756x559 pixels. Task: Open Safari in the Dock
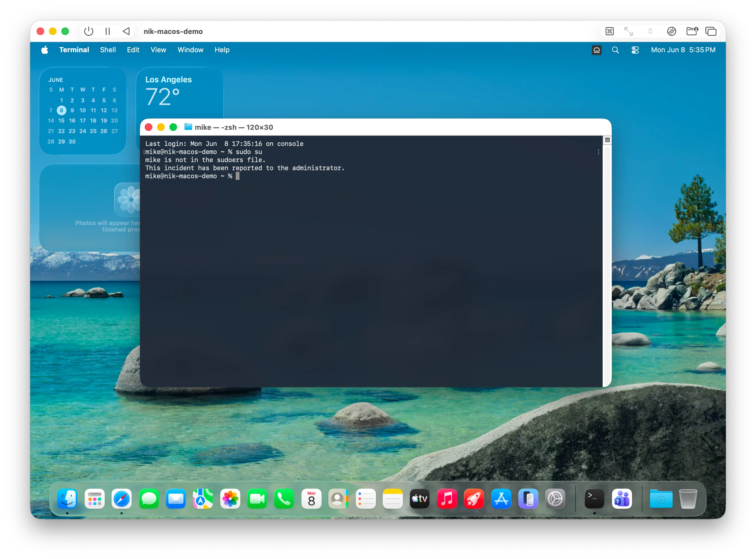pyautogui.click(x=122, y=498)
